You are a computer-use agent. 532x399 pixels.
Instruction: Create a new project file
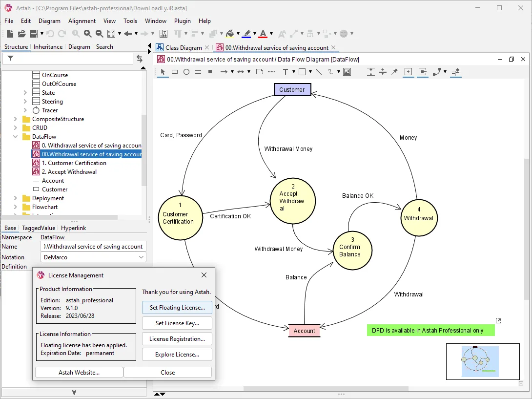click(10, 34)
